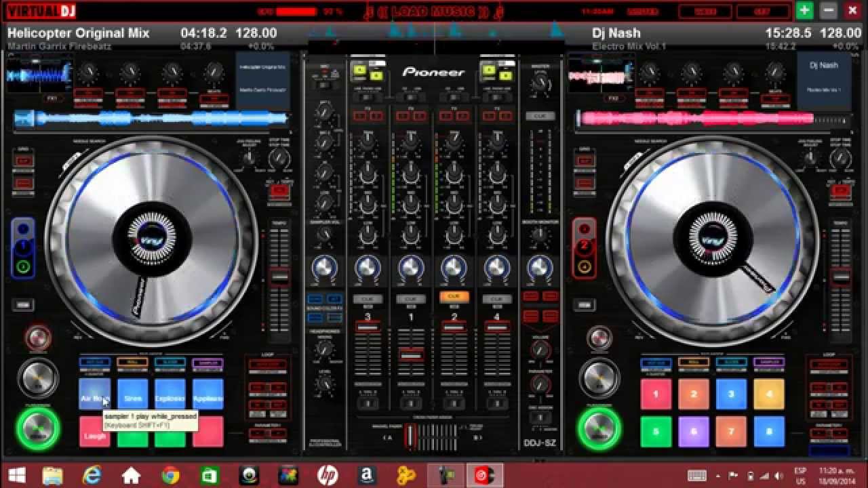Click the booth monitor knob on mixer
This screenshot has width=868, height=488.
pos(540,235)
